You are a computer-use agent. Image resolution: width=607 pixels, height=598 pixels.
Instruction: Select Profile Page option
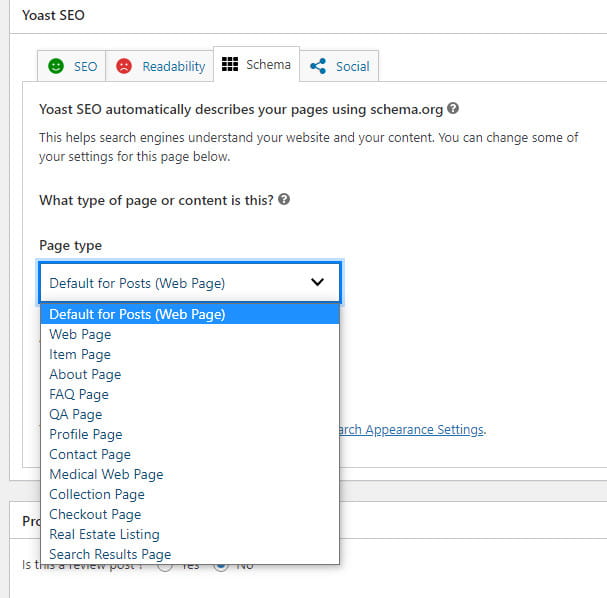[x=190, y=434]
